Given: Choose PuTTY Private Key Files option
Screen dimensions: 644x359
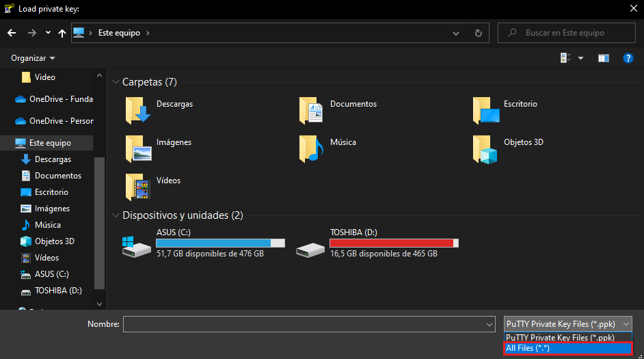Looking at the screenshot, I should point(568,338).
